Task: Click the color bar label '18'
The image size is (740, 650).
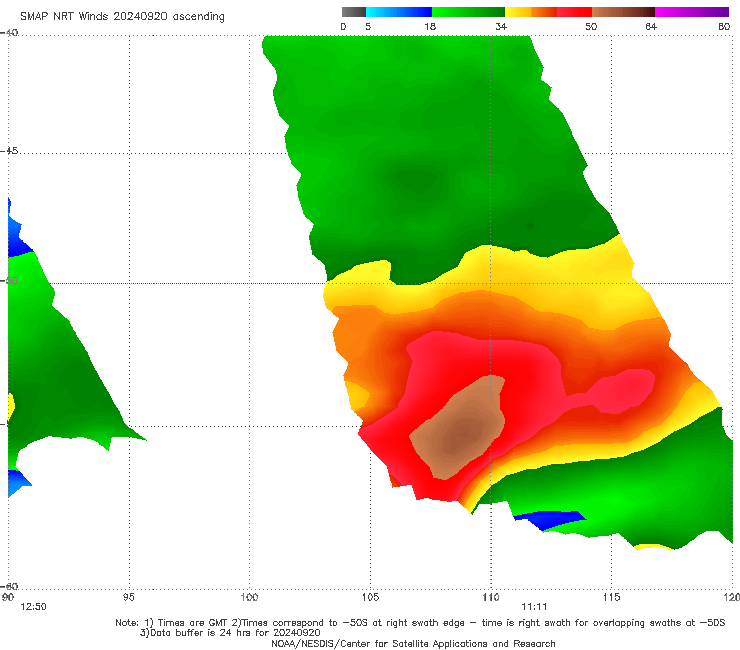Action: click(430, 27)
